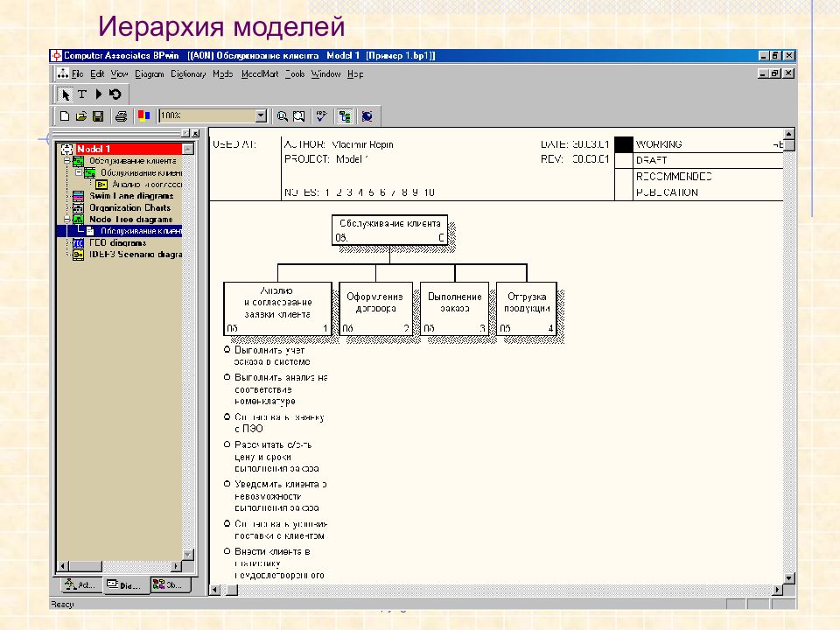The height and width of the screenshot is (630, 840).
Task: Click the BPwin document icon left of File menu
Action: pyautogui.click(x=63, y=73)
